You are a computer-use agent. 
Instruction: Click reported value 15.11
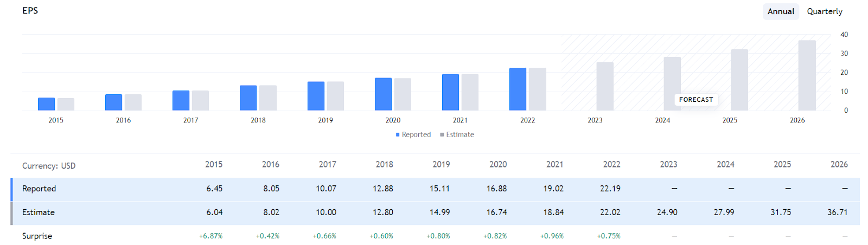[439, 189]
